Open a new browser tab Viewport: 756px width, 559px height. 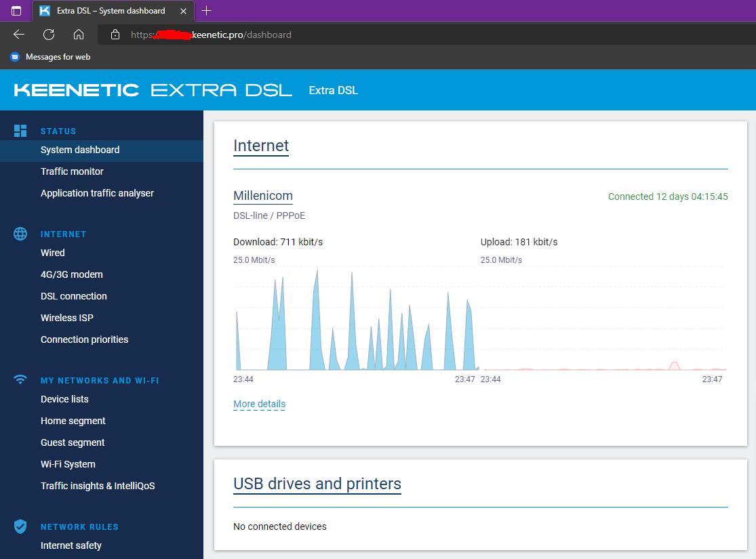tap(206, 11)
